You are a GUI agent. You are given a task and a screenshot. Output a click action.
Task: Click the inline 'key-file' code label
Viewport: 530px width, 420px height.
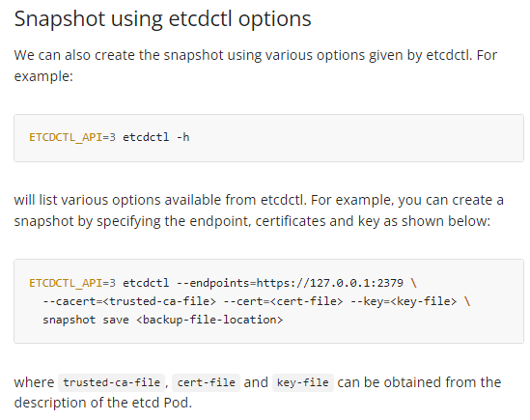pyautogui.click(x=303, y=382)
